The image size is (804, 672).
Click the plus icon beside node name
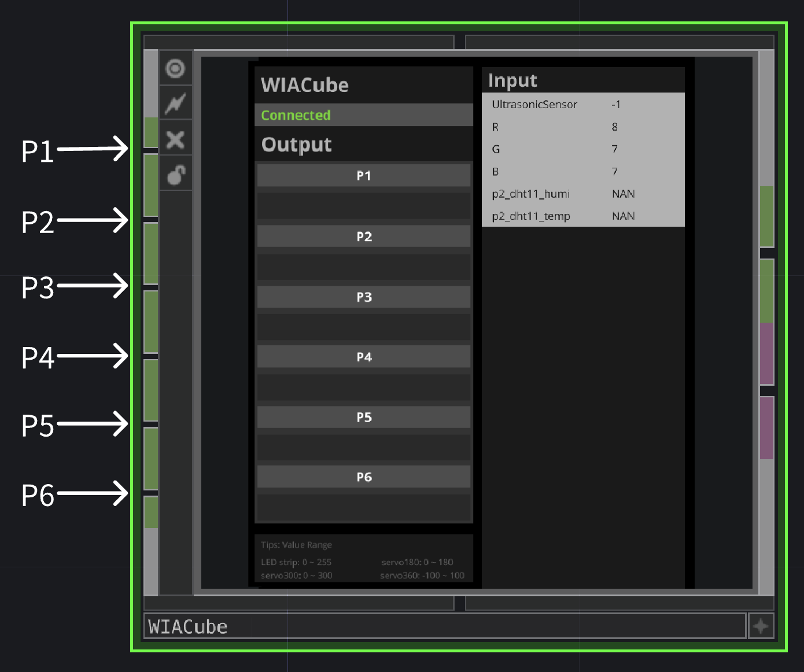[761, 626]
